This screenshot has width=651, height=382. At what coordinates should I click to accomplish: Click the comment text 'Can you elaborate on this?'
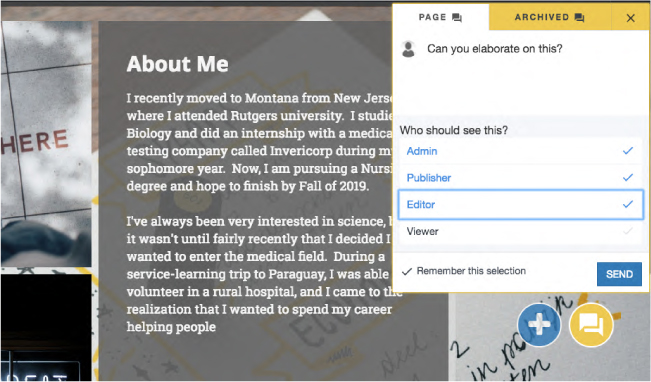click(494, 49)
